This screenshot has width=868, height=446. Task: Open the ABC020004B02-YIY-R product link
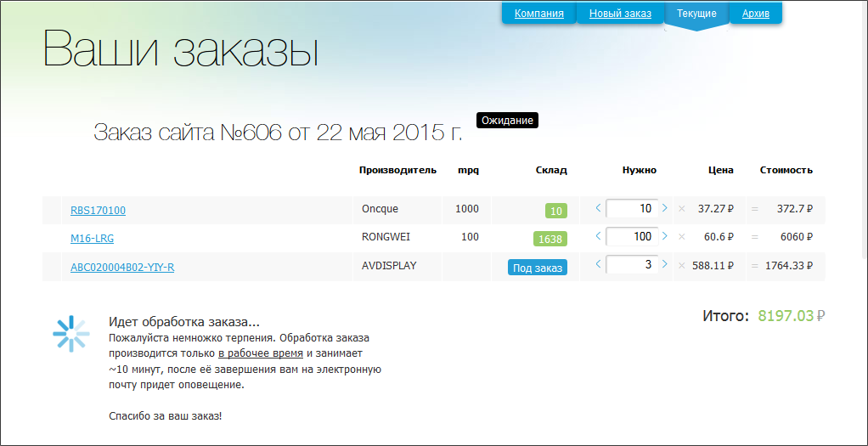122,268
